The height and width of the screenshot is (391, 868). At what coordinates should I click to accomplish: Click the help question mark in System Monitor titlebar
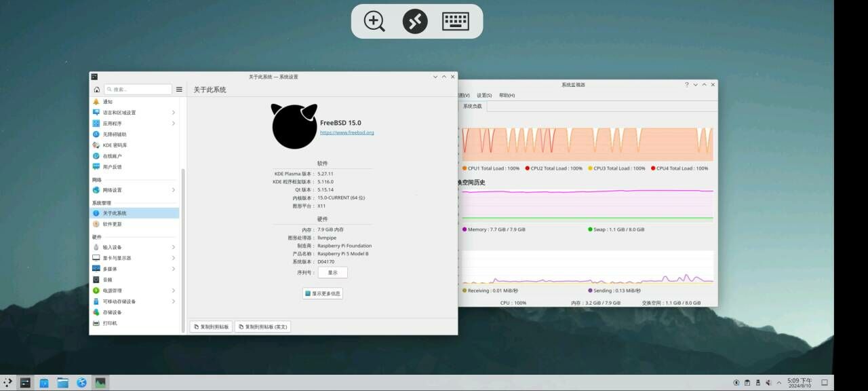pyautogui.click(x=686, y=85)
